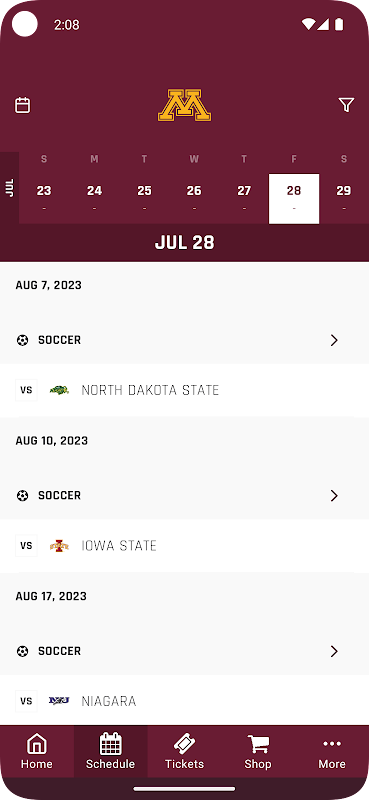Select the highlighted Friday 28 date
Screen dimensions: 369x800
[x=294, y=198]
